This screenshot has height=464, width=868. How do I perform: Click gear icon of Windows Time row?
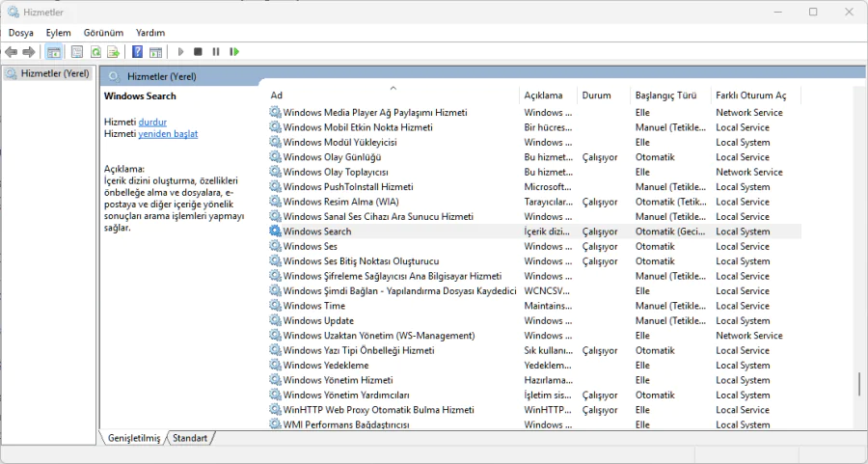(x=275, y=306)
